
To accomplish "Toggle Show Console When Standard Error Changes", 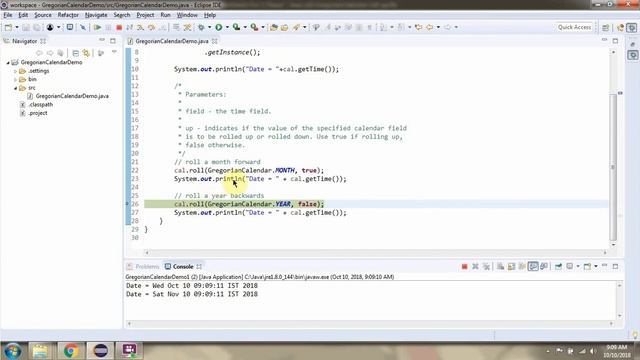I will (x=544, y=267).
